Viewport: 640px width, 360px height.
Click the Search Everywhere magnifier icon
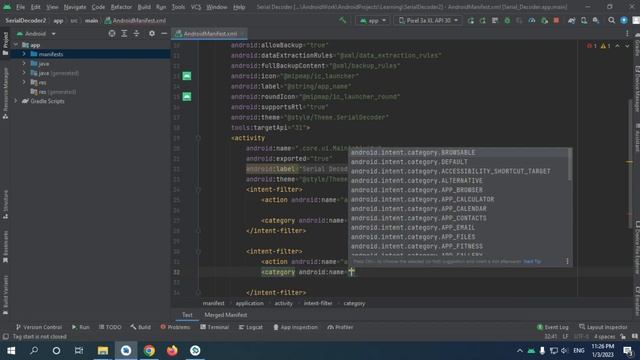pos(611,20)
